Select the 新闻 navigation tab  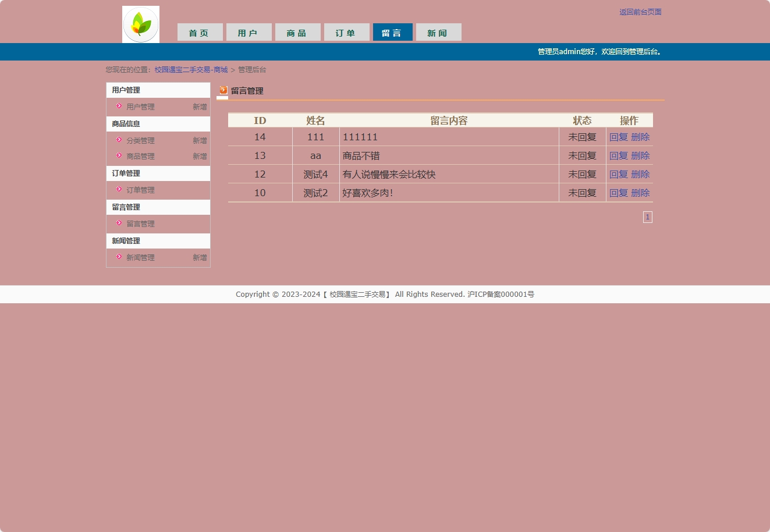click(x=438, y=33)
